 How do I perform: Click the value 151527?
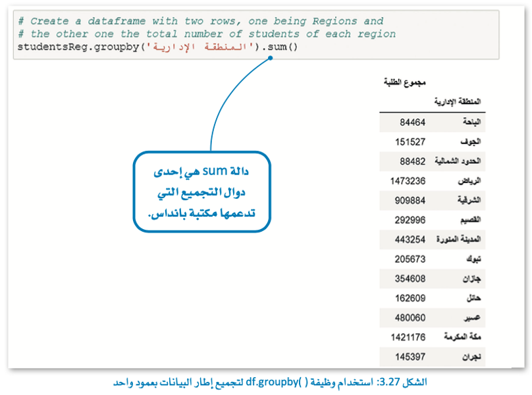[x=410, y=142]
